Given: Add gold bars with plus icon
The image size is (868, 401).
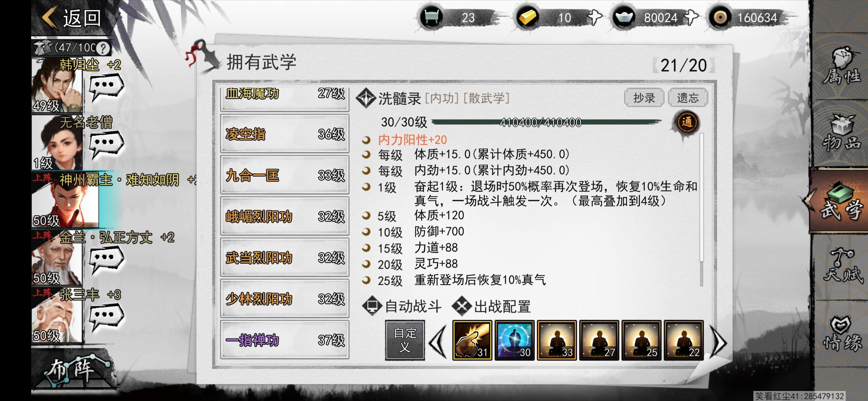Looking at the screenshot, I should 595,17.
